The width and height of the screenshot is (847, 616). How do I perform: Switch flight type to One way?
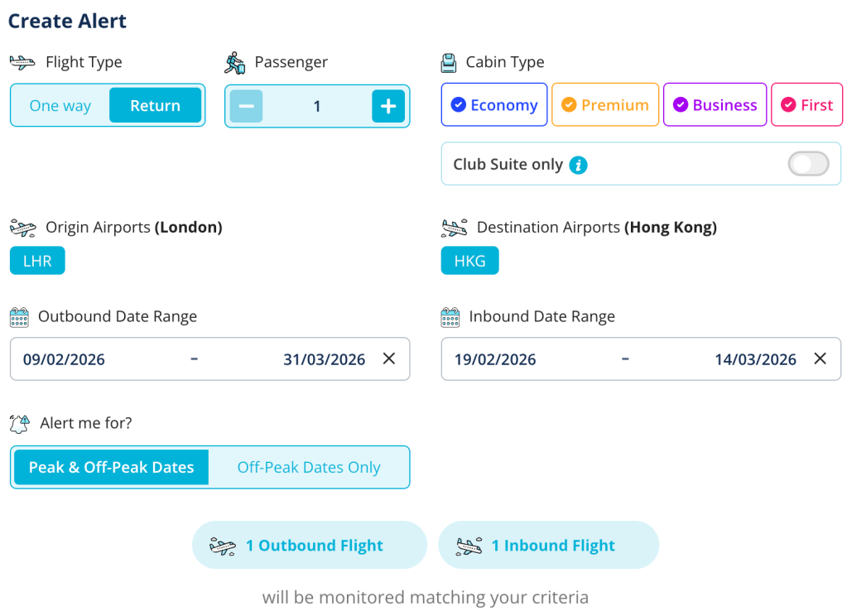click(x=60, y=106)
